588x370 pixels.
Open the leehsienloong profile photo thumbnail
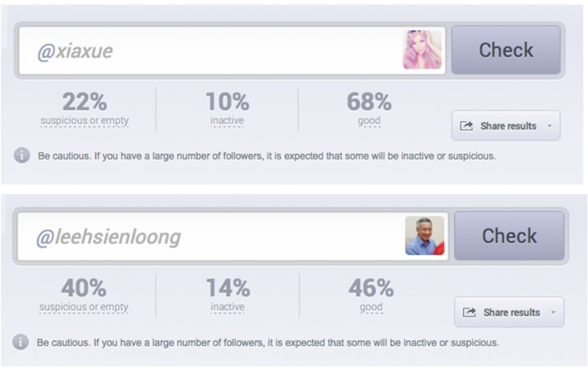425,235
